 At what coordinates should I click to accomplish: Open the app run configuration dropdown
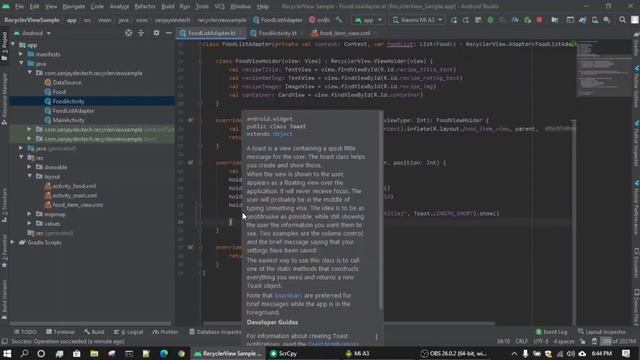tap(369, 20)
